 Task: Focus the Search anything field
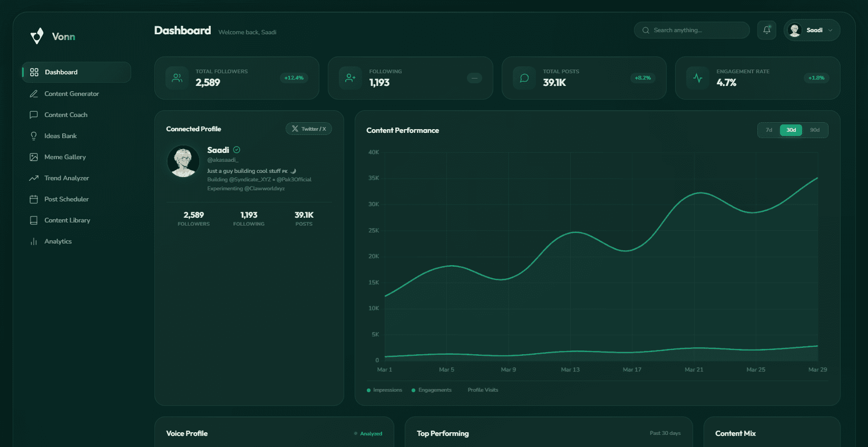pyautogui.click(x=691, y=30)
